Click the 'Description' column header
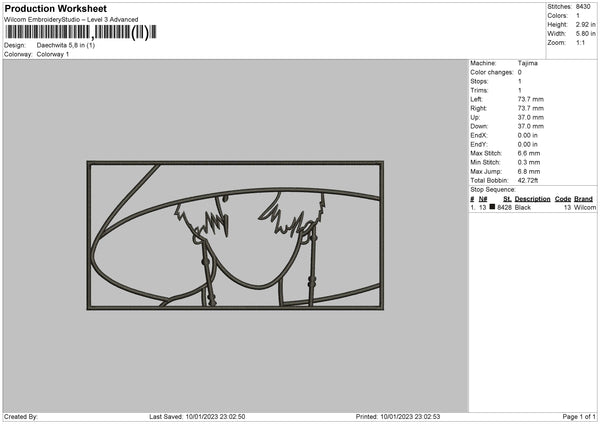This screenshot has height=424, width=600. [532, 199]
